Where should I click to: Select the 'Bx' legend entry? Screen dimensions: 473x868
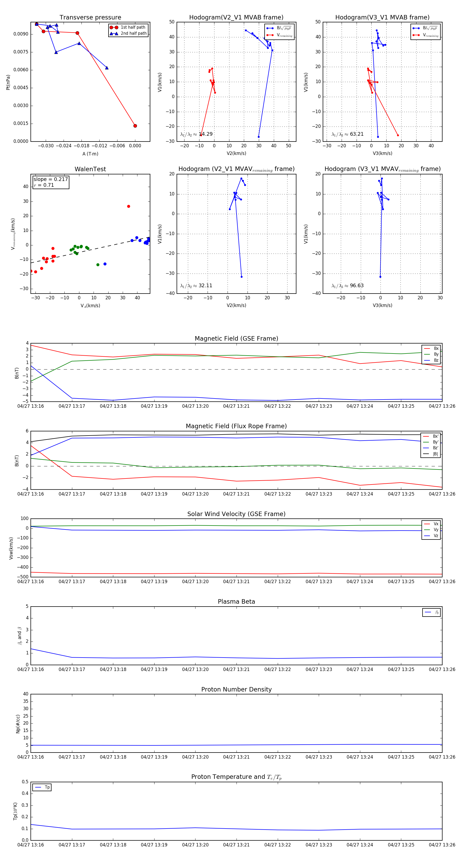click(431, 349)
